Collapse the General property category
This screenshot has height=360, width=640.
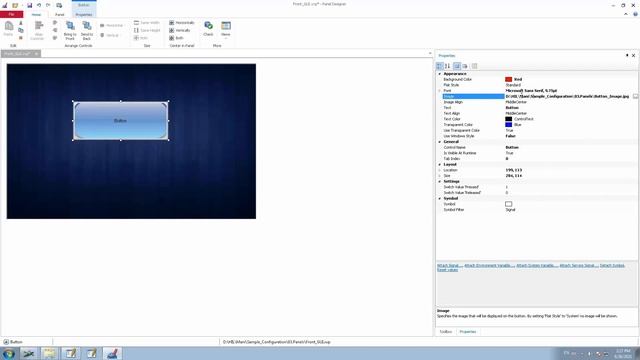point(440,142)
